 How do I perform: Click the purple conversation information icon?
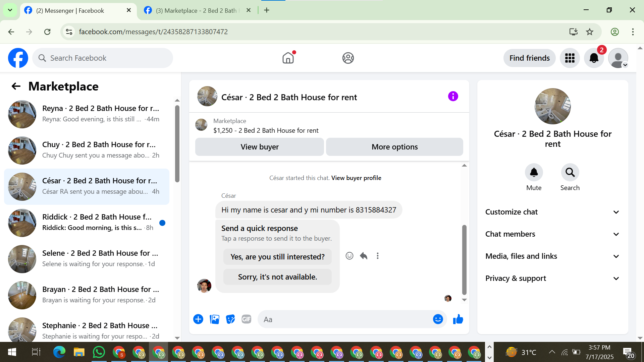[453, 97]
